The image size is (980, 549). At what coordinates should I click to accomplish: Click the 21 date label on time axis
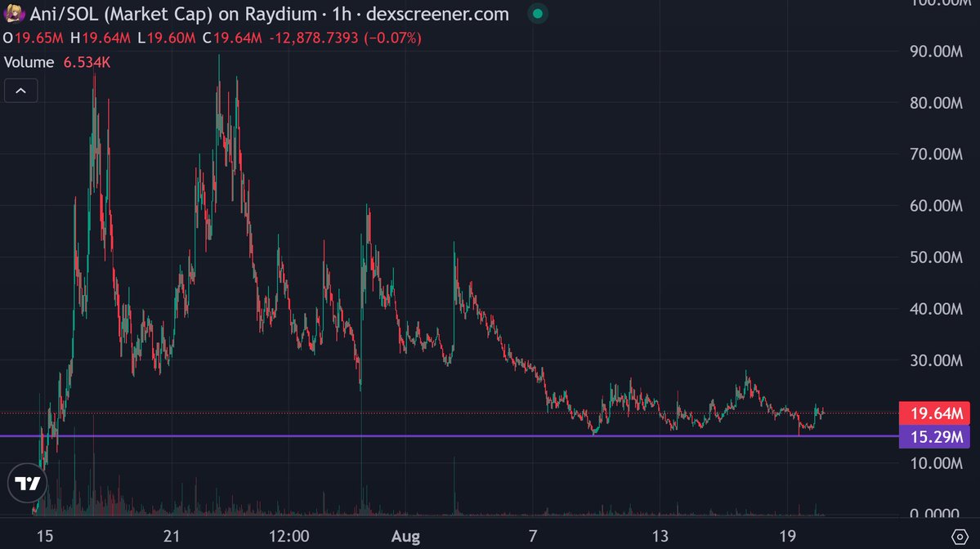click(x=172, y=536)
